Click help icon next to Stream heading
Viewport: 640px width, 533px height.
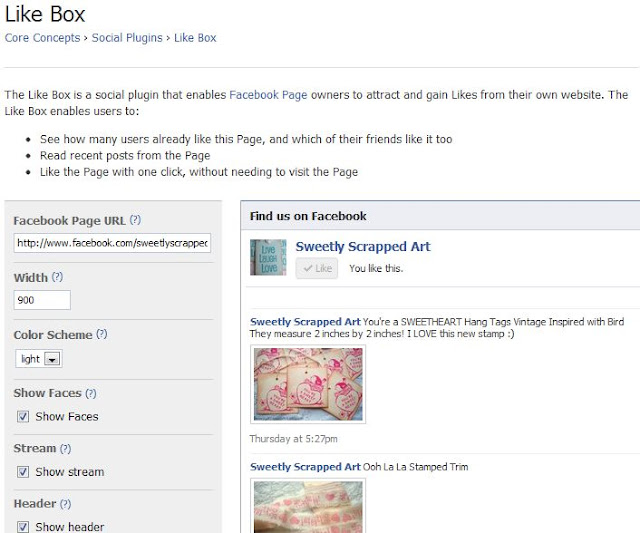[65, 448]
